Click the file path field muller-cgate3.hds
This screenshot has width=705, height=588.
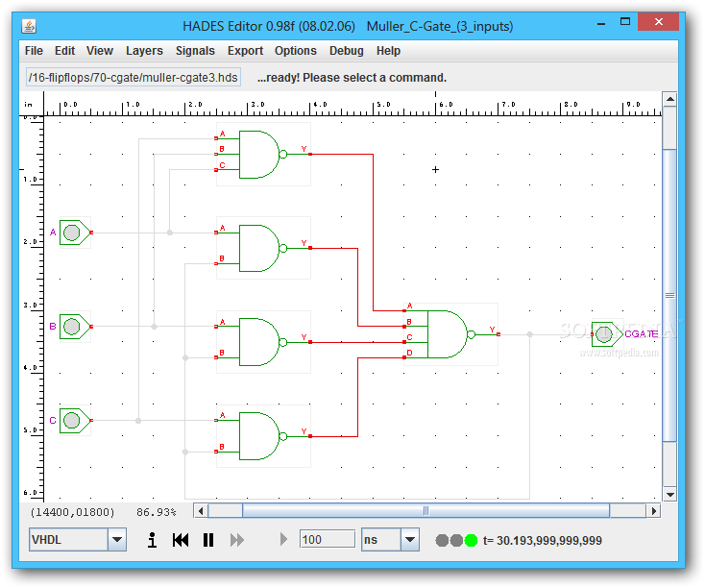(x=134, y=78)
